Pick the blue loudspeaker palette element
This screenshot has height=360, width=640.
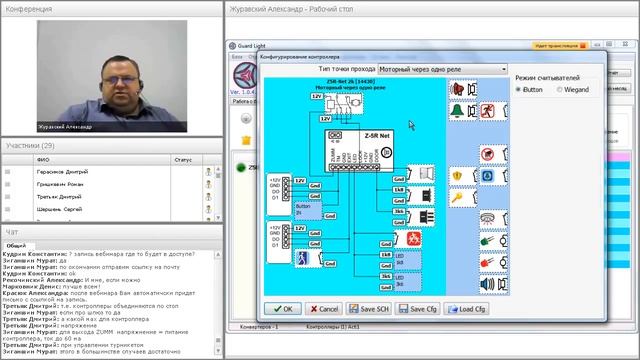(x=493, y=284)
